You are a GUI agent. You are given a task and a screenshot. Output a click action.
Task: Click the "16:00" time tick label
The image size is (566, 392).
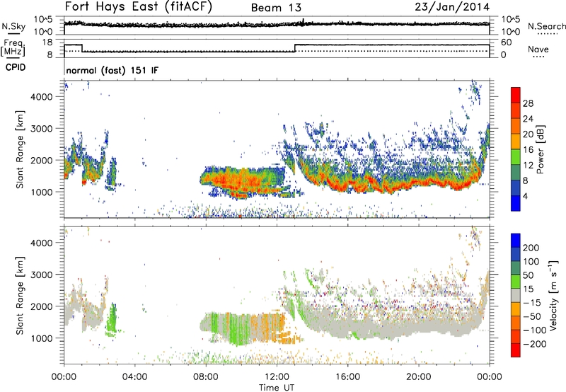pyautogui.click(x=347, y=377)
